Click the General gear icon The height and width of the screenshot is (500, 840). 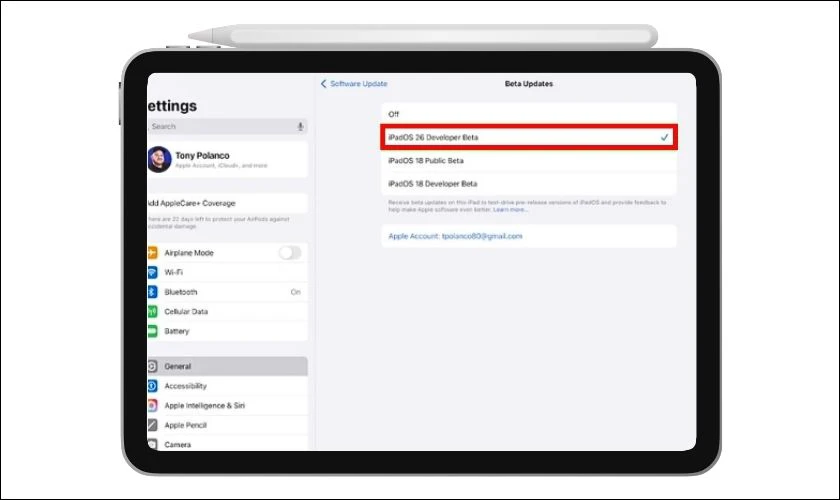coord(152,367)
